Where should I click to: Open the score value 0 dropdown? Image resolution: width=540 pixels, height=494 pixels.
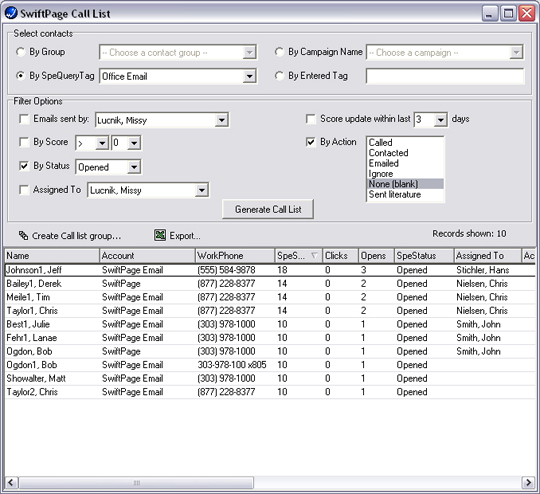tap(134, 143)
